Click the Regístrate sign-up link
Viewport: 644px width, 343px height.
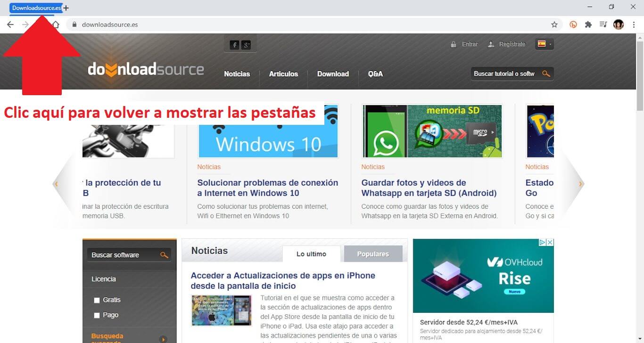[512, 44]
